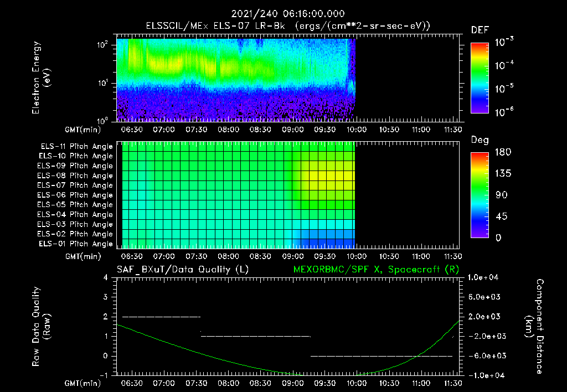The height and width of the screenshot is (392, 567).
Task: Click the Component Distance (km) axis label
Action: [x=534, y=327]
